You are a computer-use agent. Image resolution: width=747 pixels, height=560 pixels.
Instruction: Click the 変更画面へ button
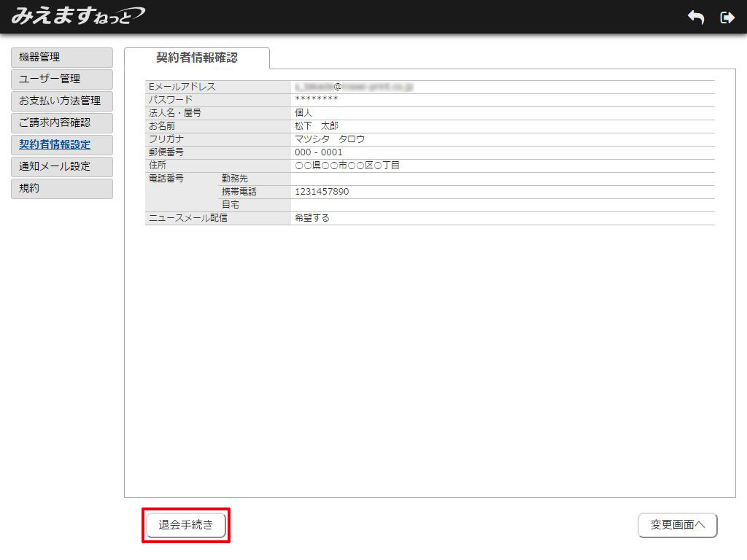click(x=677, y=525)
